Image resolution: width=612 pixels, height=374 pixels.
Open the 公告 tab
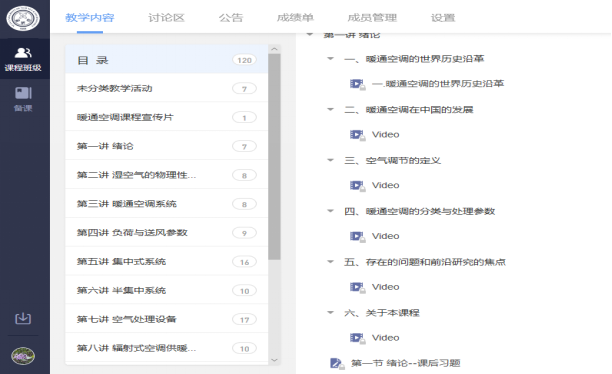click(231, 18)
